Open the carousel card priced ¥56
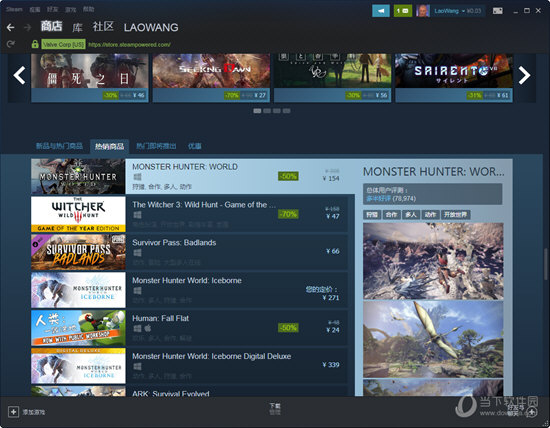 pyautogui.click(x=333, y=78)
